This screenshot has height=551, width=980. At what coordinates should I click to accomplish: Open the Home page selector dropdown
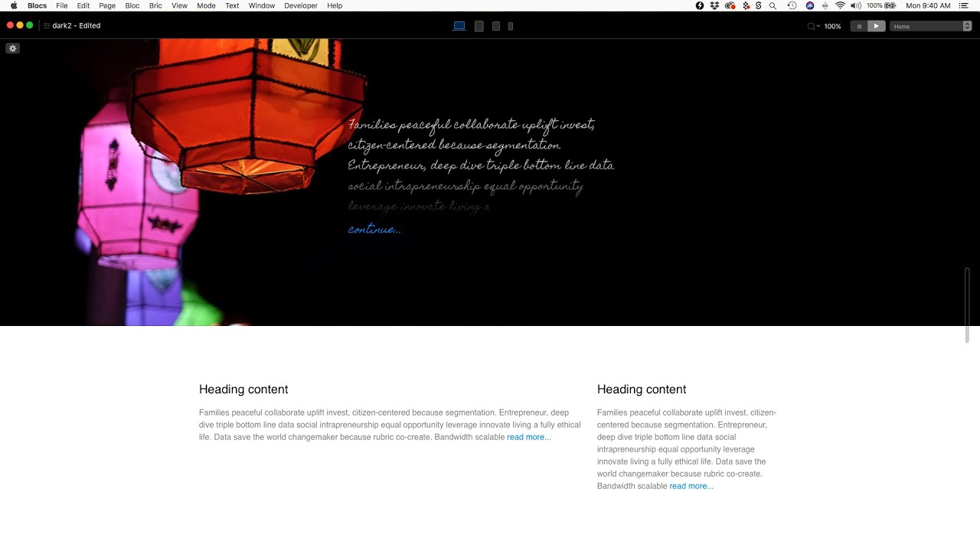(930, 26)
